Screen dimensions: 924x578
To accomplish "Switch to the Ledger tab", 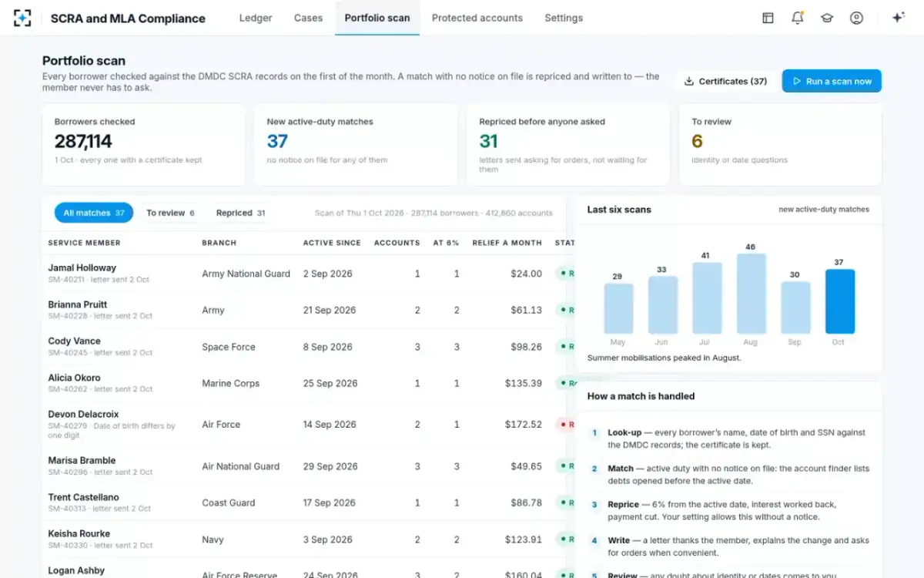I will (256, 18).
